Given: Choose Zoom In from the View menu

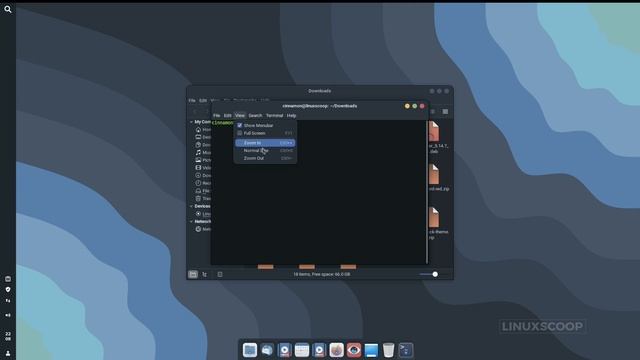Looking at the screenshot, I should click(x=265, y=143).
